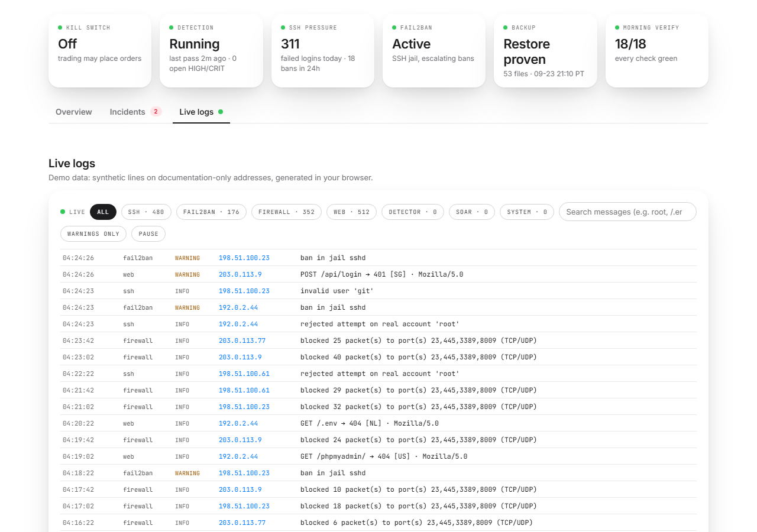757x532 pixels.
Task: Open the Kill Switch status card
Action: pos(100,51)
